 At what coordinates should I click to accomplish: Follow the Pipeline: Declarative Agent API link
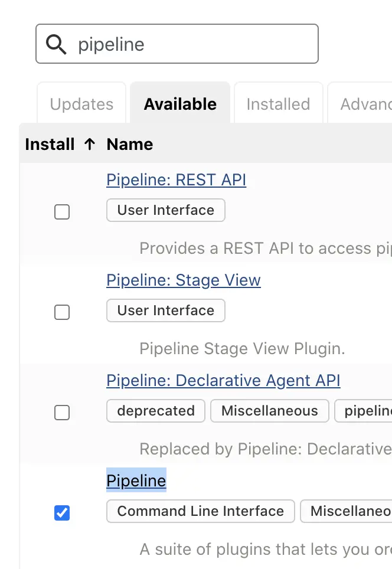pos(223,381)
